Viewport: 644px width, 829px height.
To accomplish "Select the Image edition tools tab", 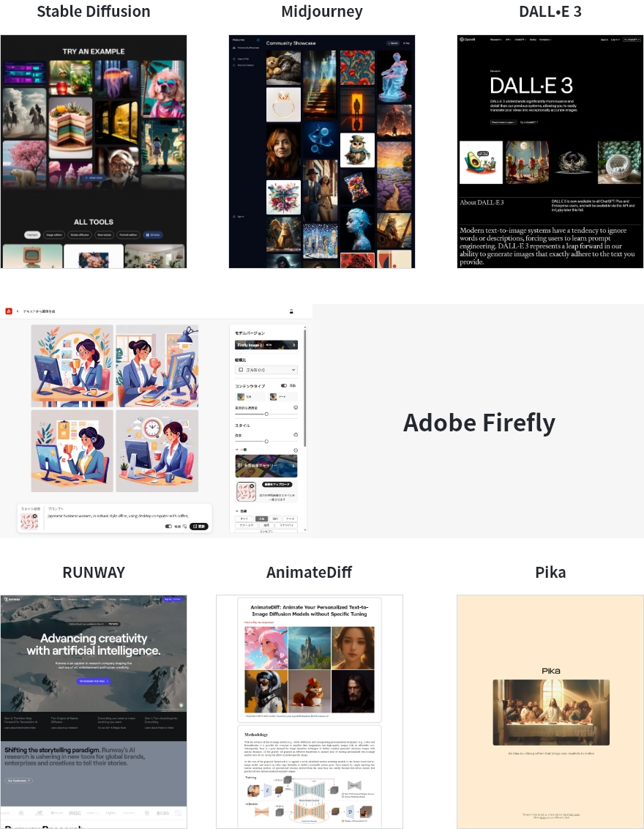I will pos(54,235).
